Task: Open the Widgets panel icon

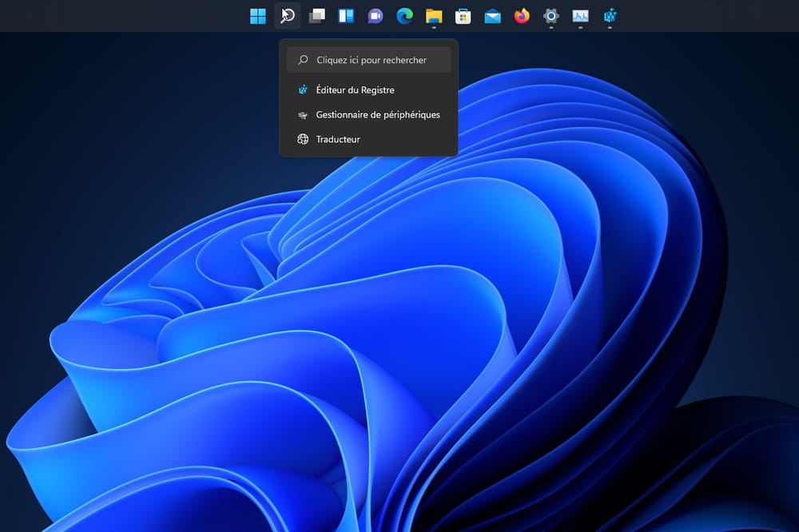Action: tap(346, 16)
